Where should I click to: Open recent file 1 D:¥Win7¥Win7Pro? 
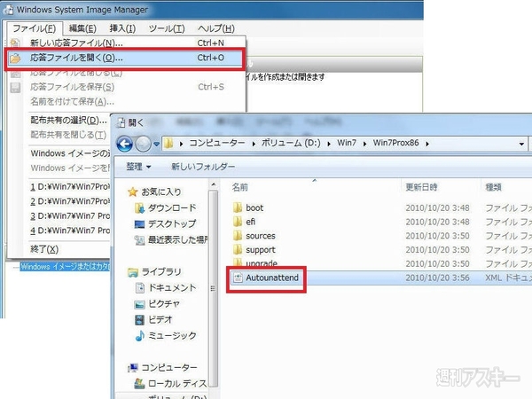tap(70, 186)
